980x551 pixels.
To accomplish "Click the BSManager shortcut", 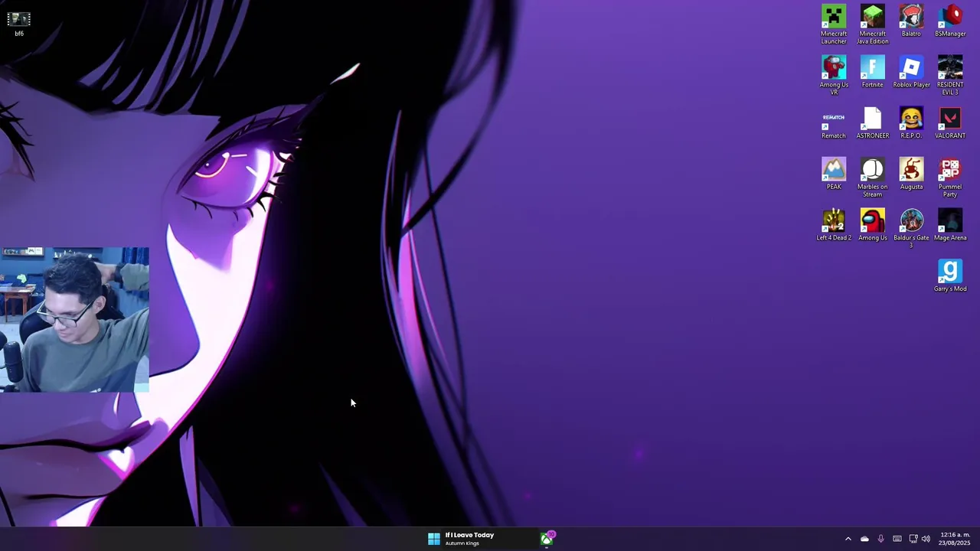I will click(x=950, y=21).
